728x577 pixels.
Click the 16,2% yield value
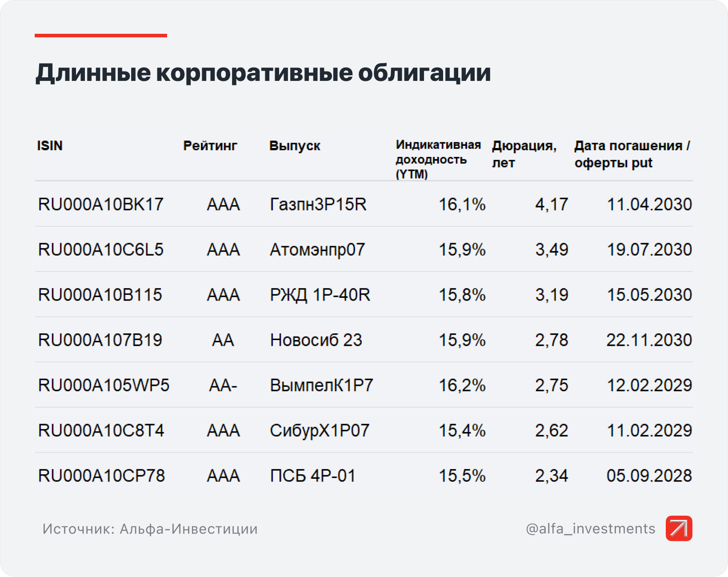[x=462, y=385]
